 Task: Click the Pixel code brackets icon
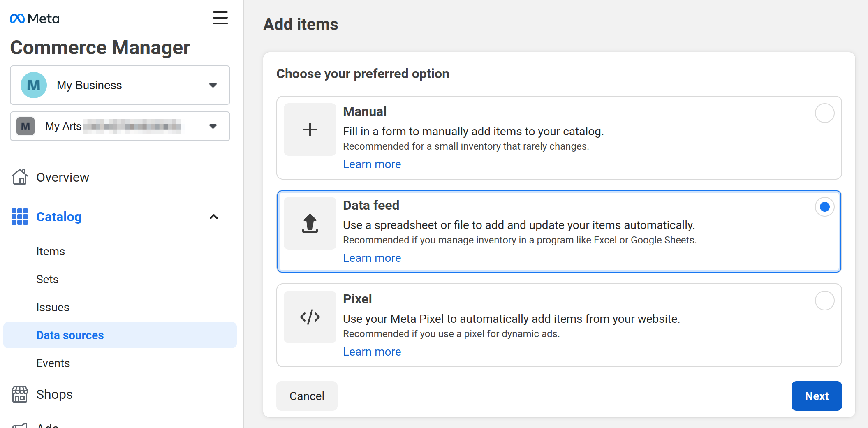310,317
